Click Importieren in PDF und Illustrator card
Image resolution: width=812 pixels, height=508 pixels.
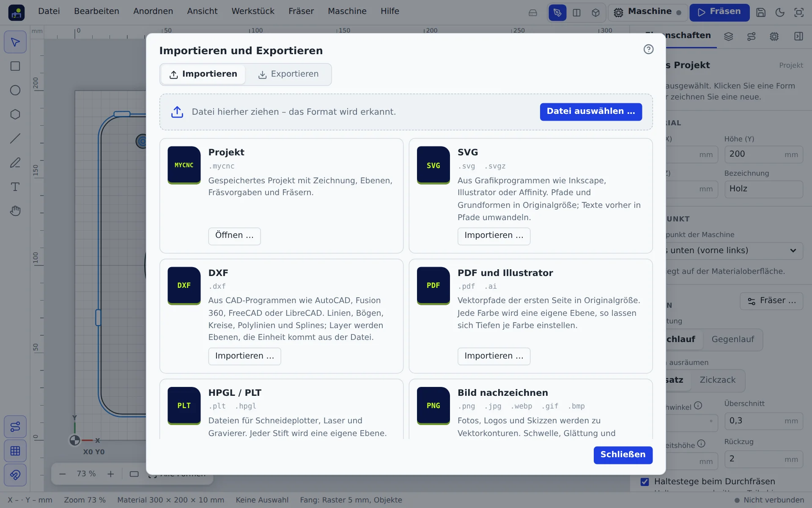pos(494,356)
